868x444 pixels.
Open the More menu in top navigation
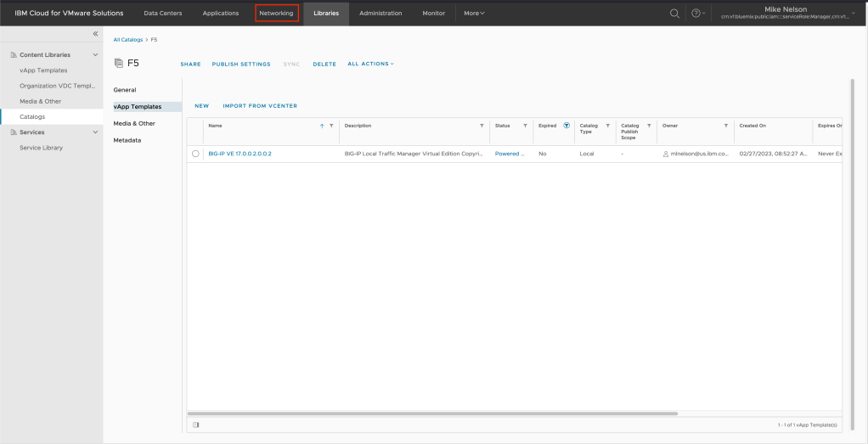pyautogui.click(x=474, y=13)
